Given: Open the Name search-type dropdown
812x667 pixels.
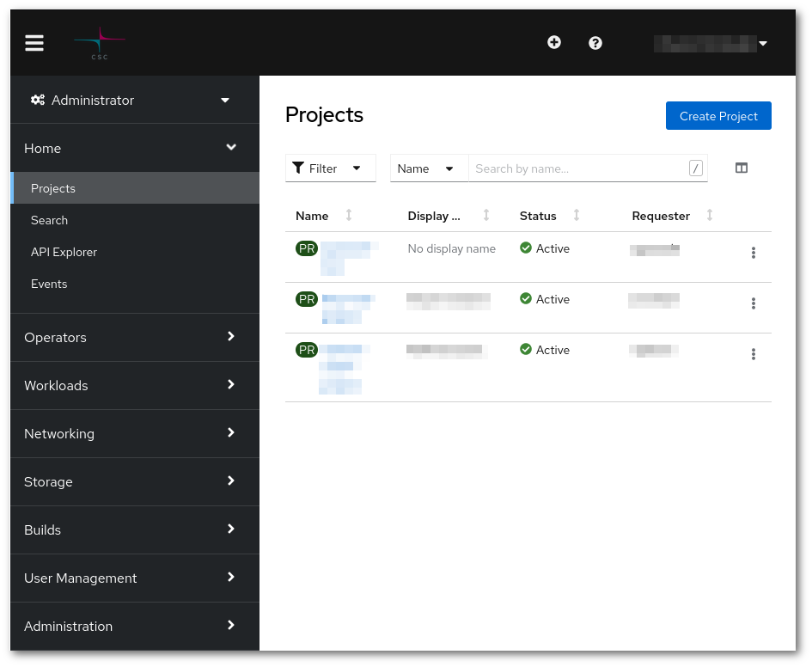Looking at the screenshot, I should coord(429,168).
